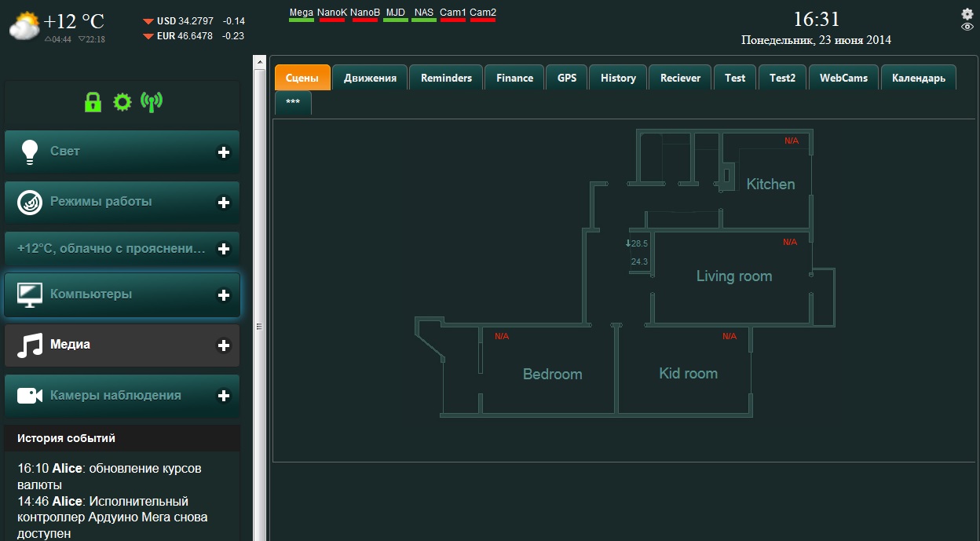Image resolution: width=980 pixels, height=541 pixels.
Task: Open the Reciever tab
Action: point(680,78)
